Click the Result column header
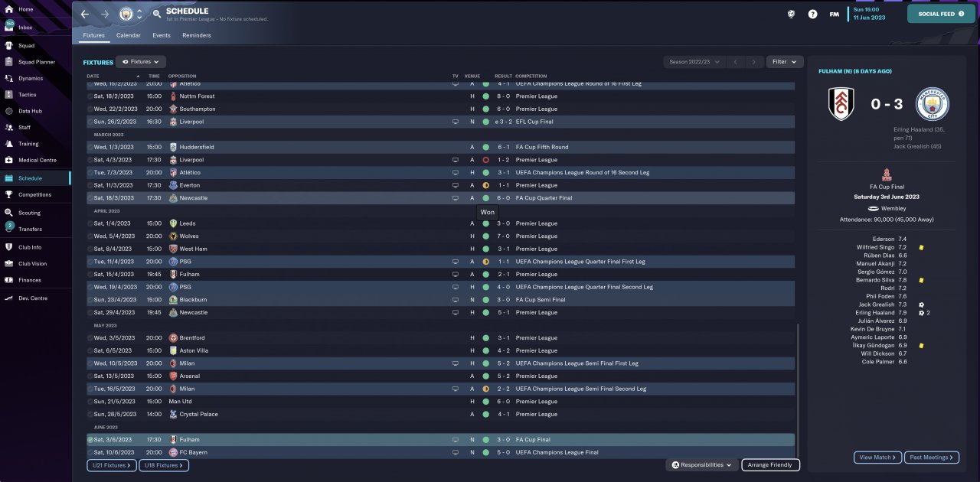The height and width of the screenshot is (482, 980). [x=503, y=77]
